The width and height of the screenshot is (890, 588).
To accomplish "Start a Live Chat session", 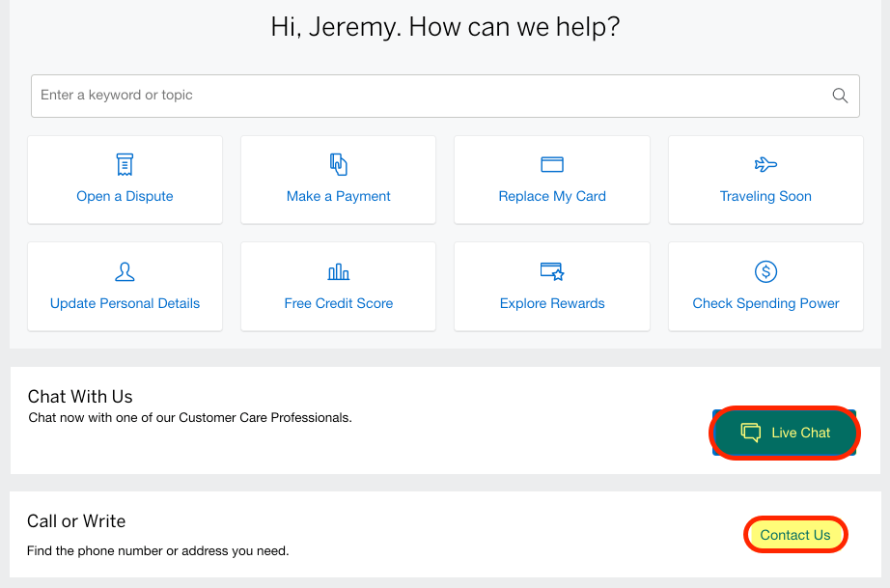I will (785, 433).
